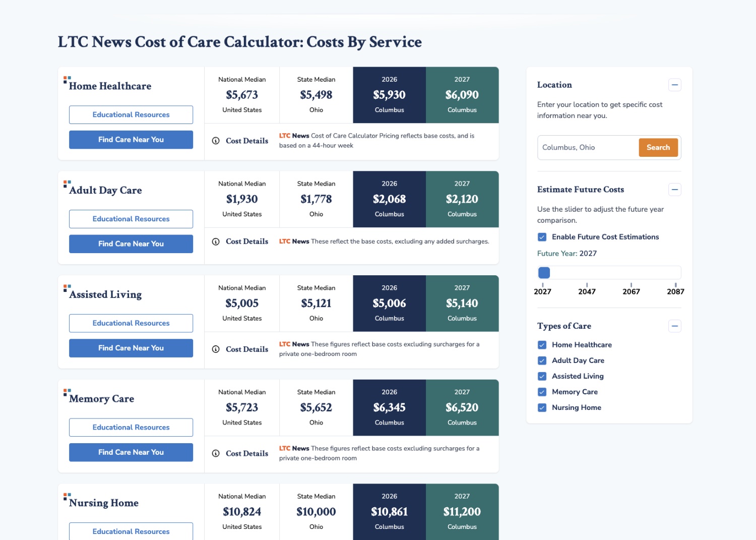Click the future year slider handle
The width and height of the screenshot is (756, 540).
pos(544,273)
